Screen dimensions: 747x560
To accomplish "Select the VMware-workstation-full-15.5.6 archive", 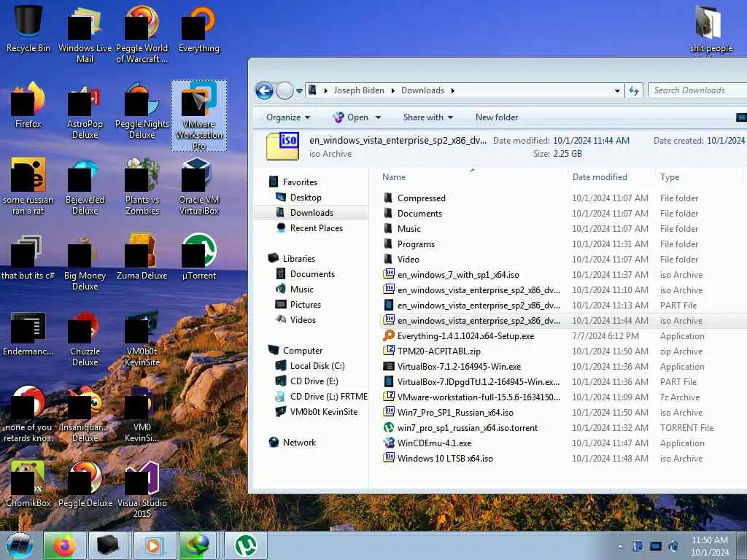I will (479, 397).
